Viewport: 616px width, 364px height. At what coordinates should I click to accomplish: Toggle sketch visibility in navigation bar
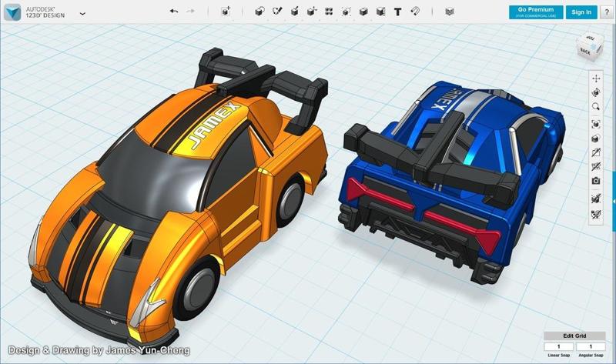coord(596,152)
